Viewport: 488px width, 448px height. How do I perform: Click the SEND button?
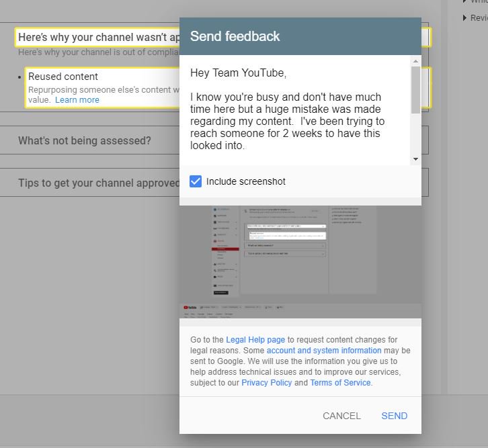tap(395, 416)
